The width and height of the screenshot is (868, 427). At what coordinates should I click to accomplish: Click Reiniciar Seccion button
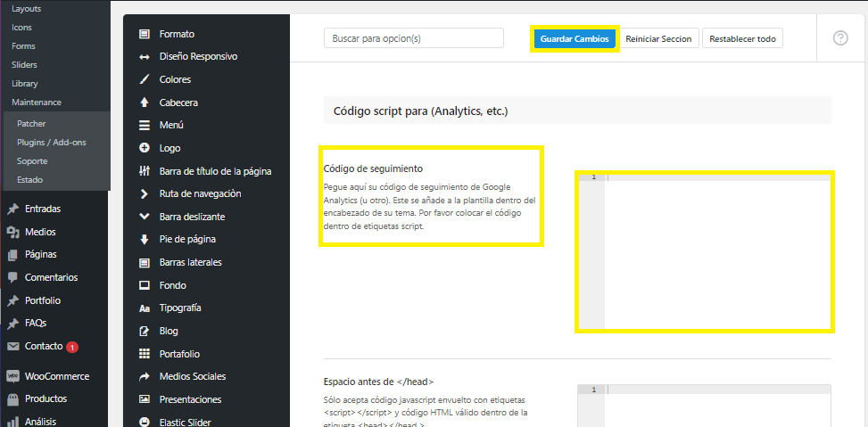tap(658, 39)
